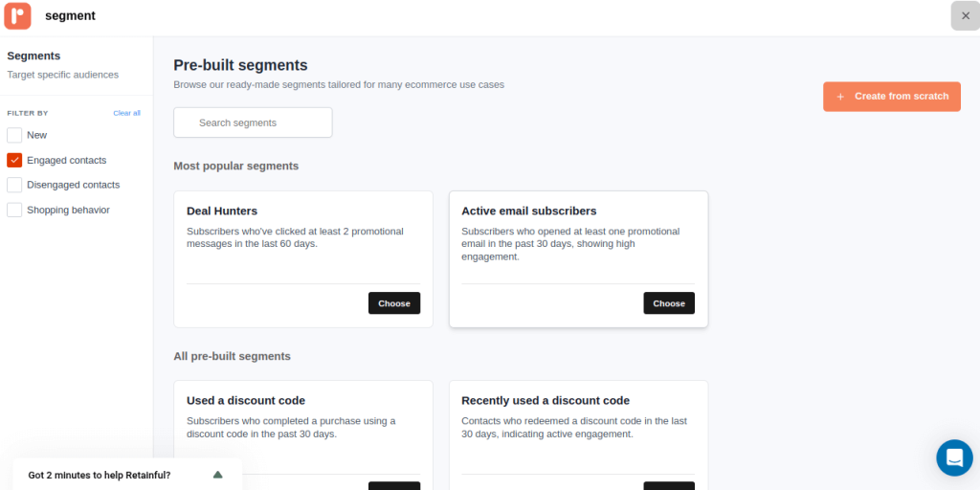980x490 pixels.
Task: Click Target specific audiences subtitle
Action: (62, 75)
